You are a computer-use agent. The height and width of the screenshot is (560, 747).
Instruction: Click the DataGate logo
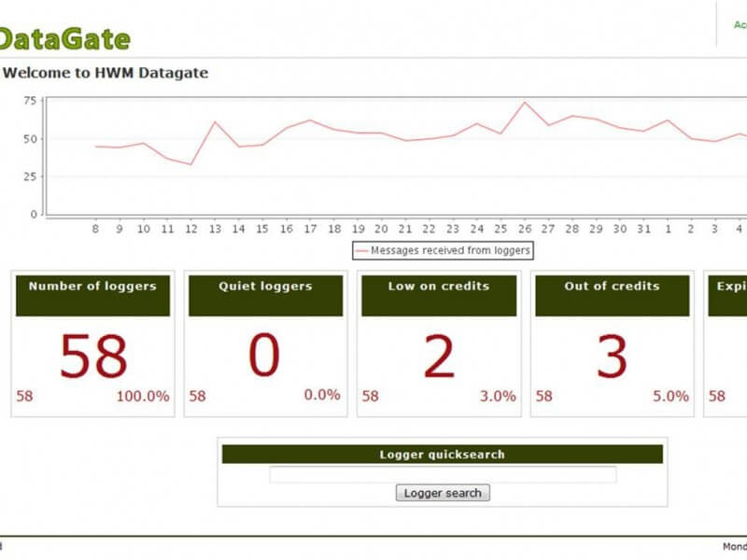pyautogui.click(x=64, y=39)
